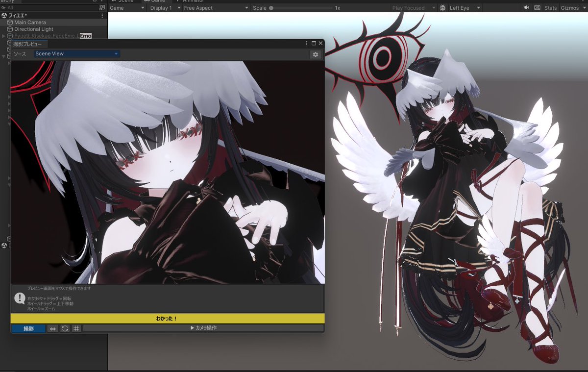Expand the Fyuett_Kisekae_FaceEmo object in Hierarchy

(x=4, y=36)
